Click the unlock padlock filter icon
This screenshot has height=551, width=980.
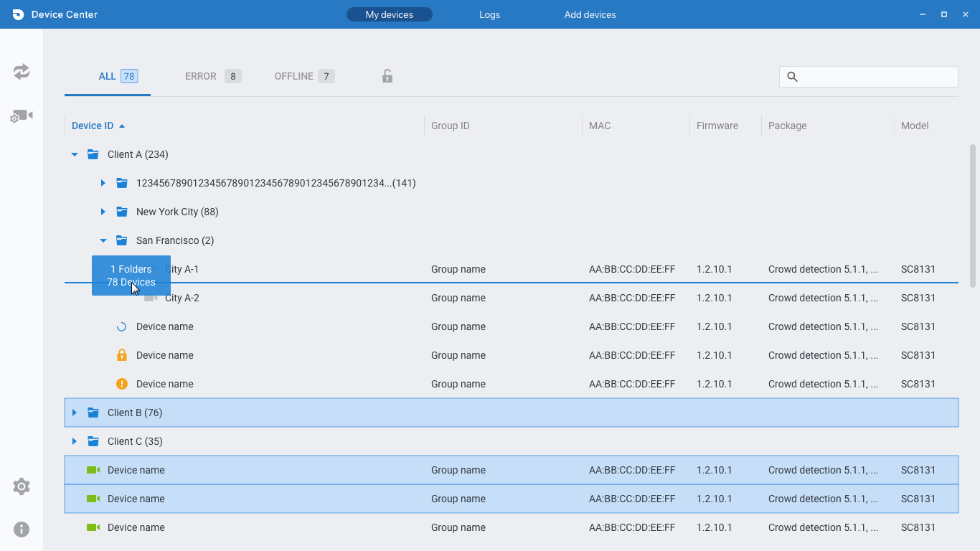pos(387,76)
